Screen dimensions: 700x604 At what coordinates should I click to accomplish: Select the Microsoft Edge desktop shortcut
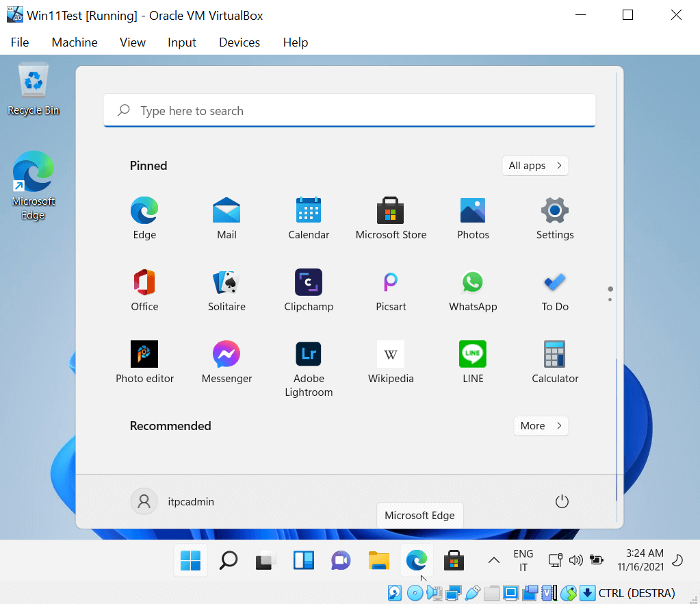click(34, 186)
